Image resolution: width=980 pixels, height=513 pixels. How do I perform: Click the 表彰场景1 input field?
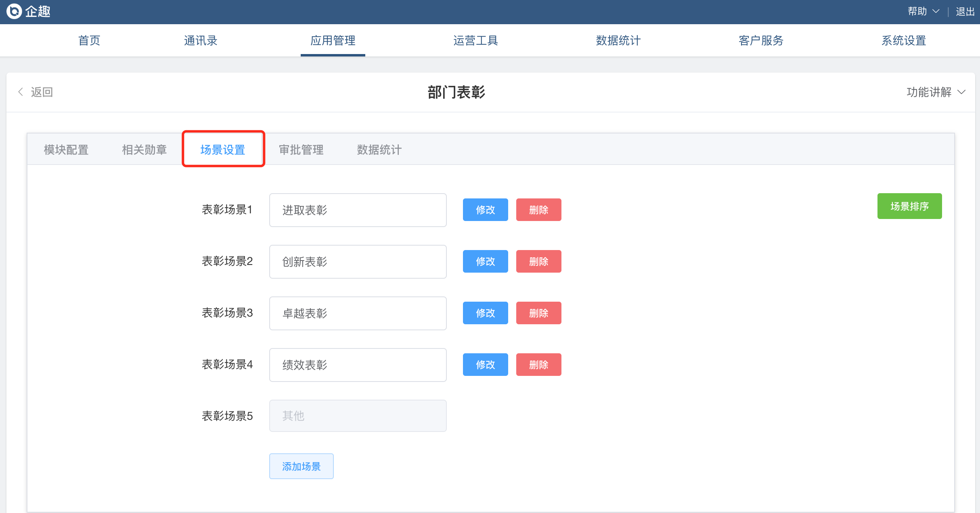pyautogui.click(x=358, y=210)
